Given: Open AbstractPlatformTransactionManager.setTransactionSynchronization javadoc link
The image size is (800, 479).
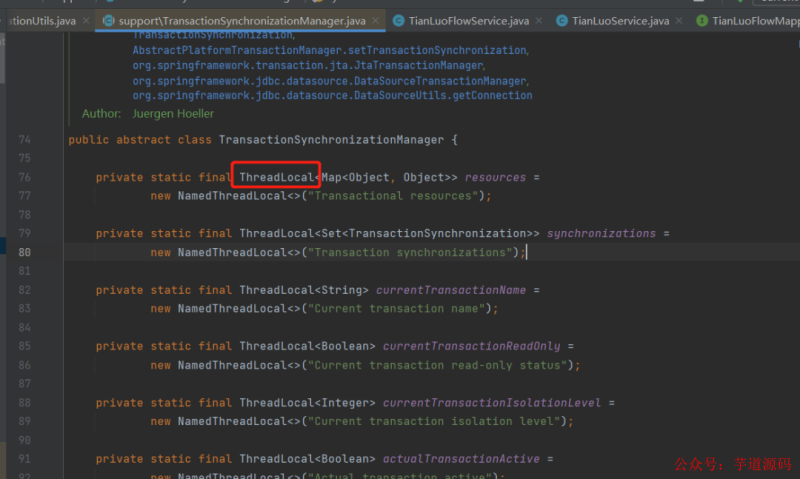Looking at the screenshot, I should pos(330,50).
